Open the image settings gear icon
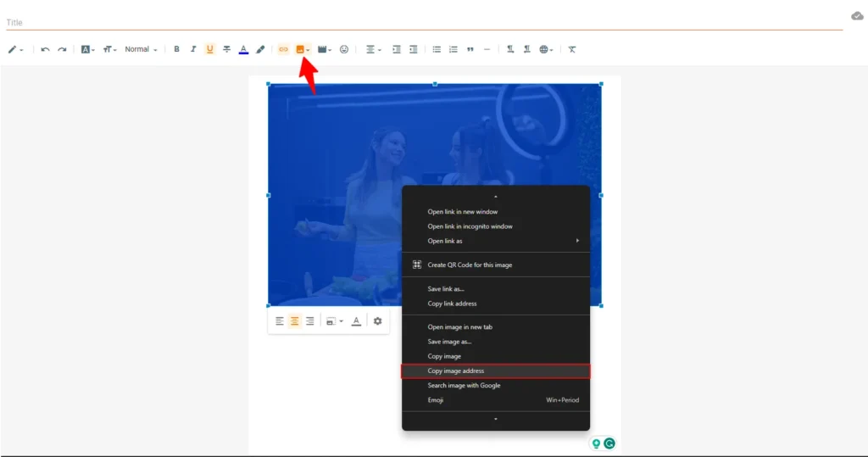Image resolution: width=868 pixels, height=457 pixels. tap(377, 321)
